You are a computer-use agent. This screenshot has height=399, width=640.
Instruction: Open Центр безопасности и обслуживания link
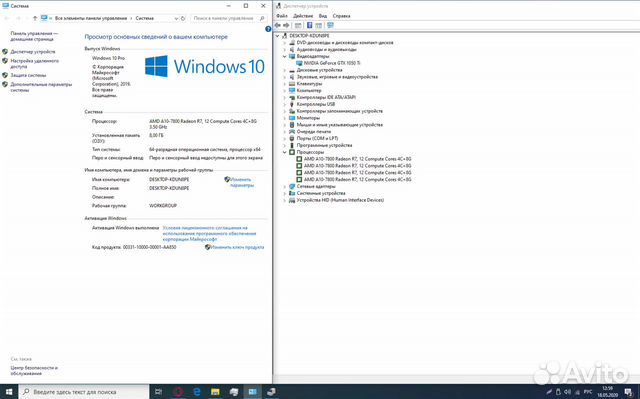click(x=34, y=370)
